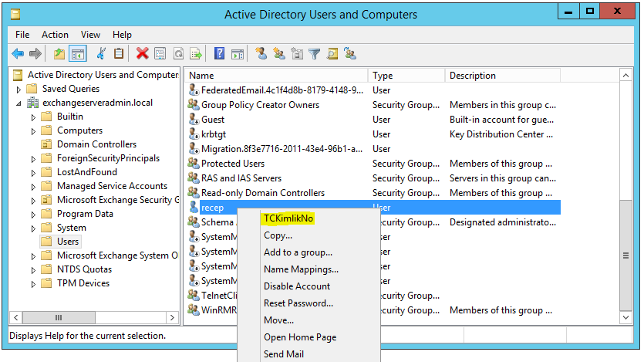Toggle the Show/Hide Console Tree icon

tap(78, 53)
